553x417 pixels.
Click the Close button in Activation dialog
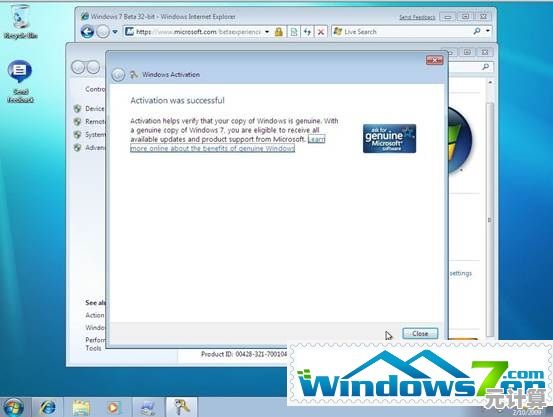point(420,333)
